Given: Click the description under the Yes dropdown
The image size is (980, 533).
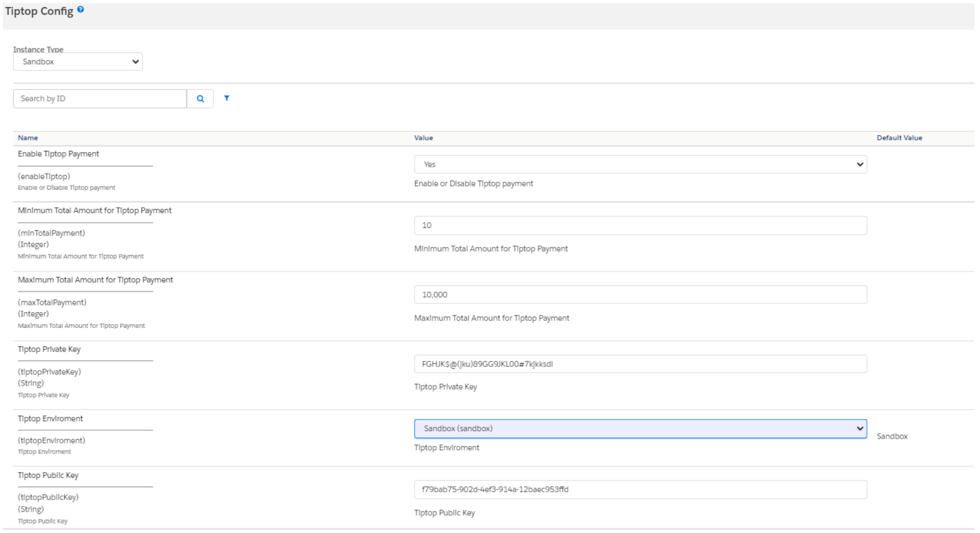Looking at the screenshot, I should click(473, 184).
